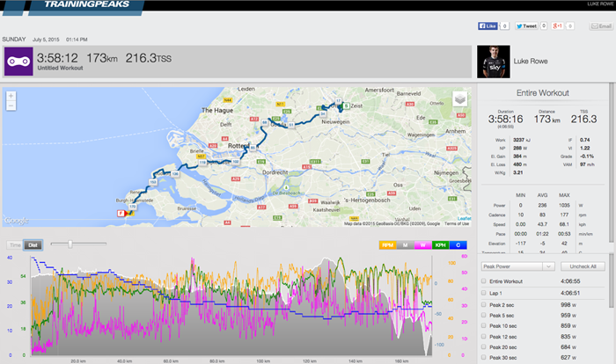Click the Facebook like count box

504,25
